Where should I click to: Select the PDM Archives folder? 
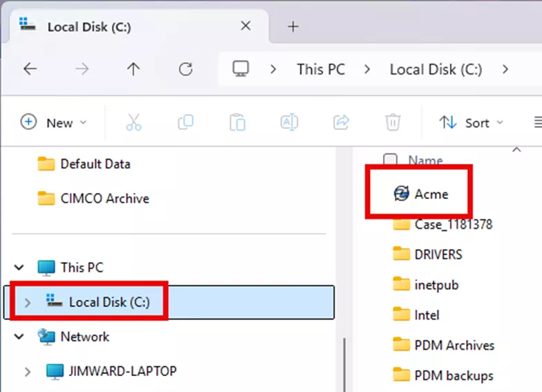coord(455,346)
